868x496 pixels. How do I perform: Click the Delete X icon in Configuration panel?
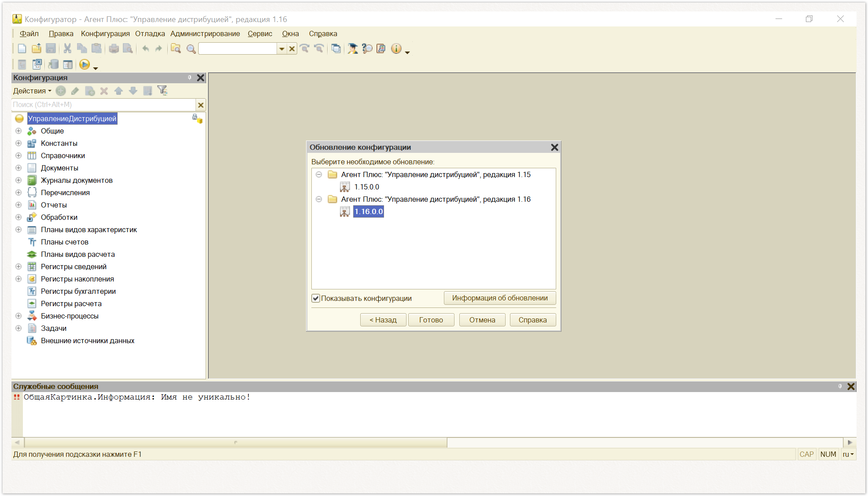coord(104,91)
